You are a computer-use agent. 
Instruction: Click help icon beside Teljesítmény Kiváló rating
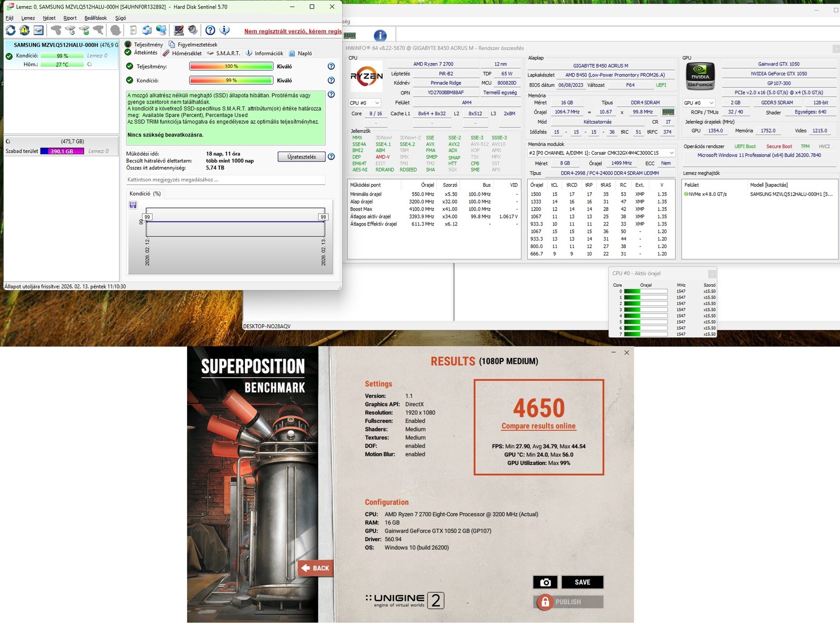(331, 66)
